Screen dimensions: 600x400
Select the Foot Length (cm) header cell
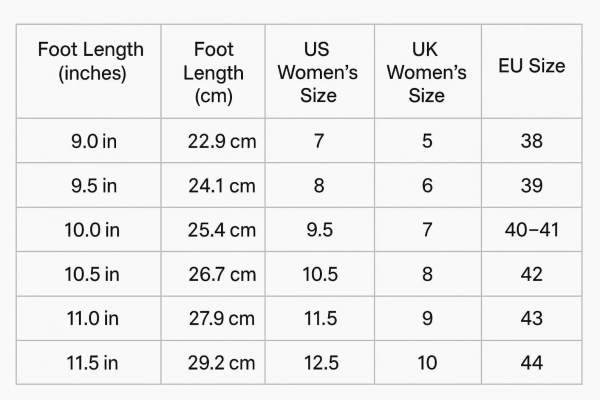[x=214, y=73]
